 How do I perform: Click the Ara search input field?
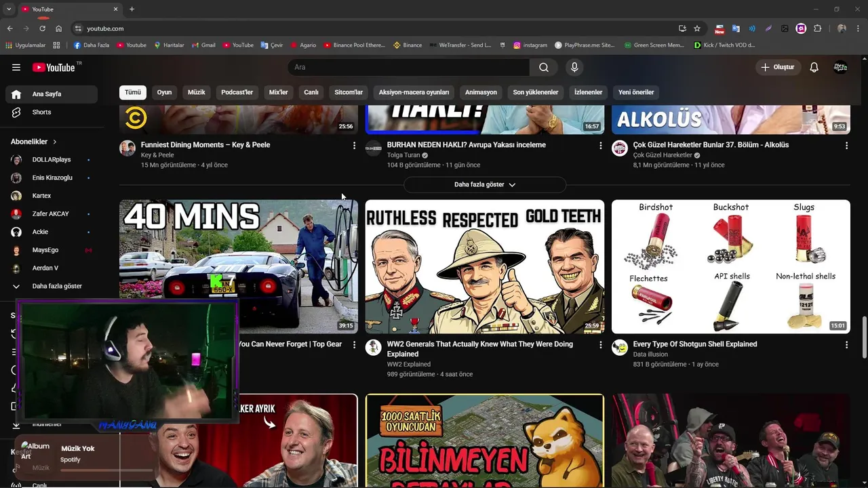408,67
